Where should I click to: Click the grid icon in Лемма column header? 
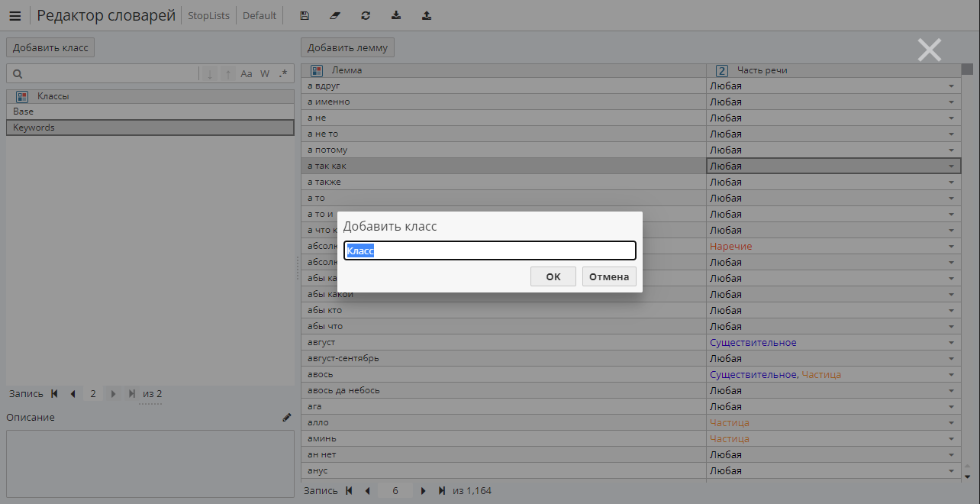(317, 70)
